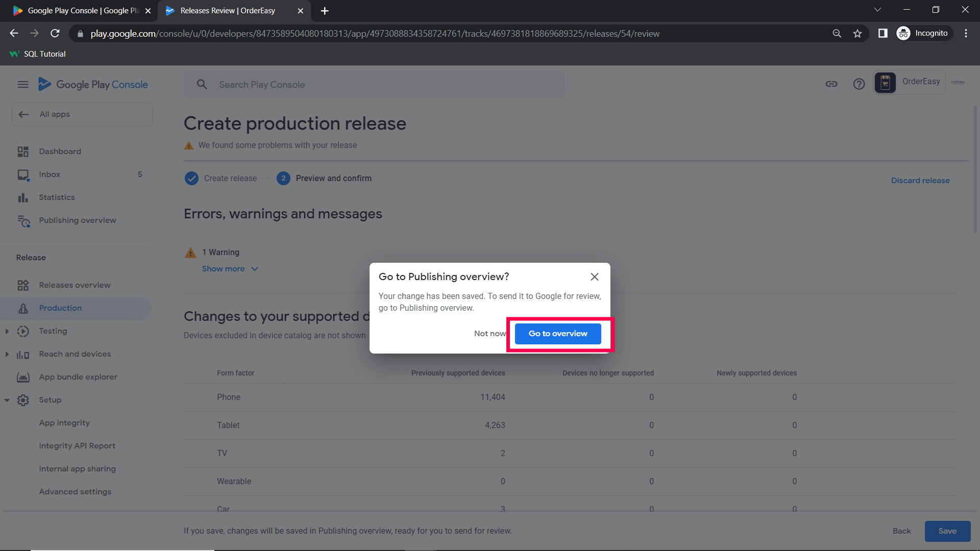The image size is (980, 551).
Task: Open the help question mark icon
Action: pos(859,84)
